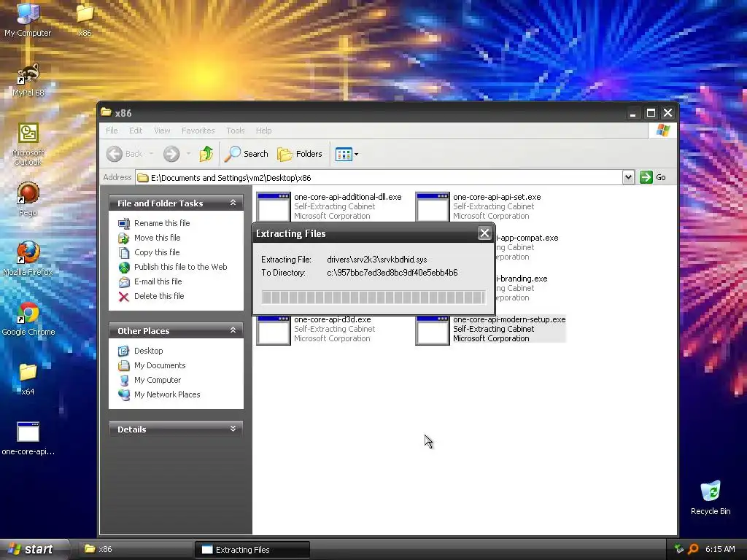Click the srvkbdhid.sys extracting file path
Image resolution: width=747 pixels, height=560 pixels.
377,260
